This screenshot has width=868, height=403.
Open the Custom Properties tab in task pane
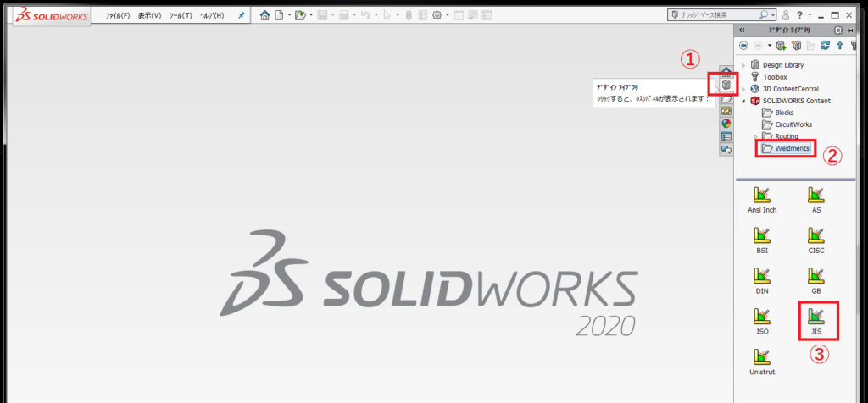[726, 136]
